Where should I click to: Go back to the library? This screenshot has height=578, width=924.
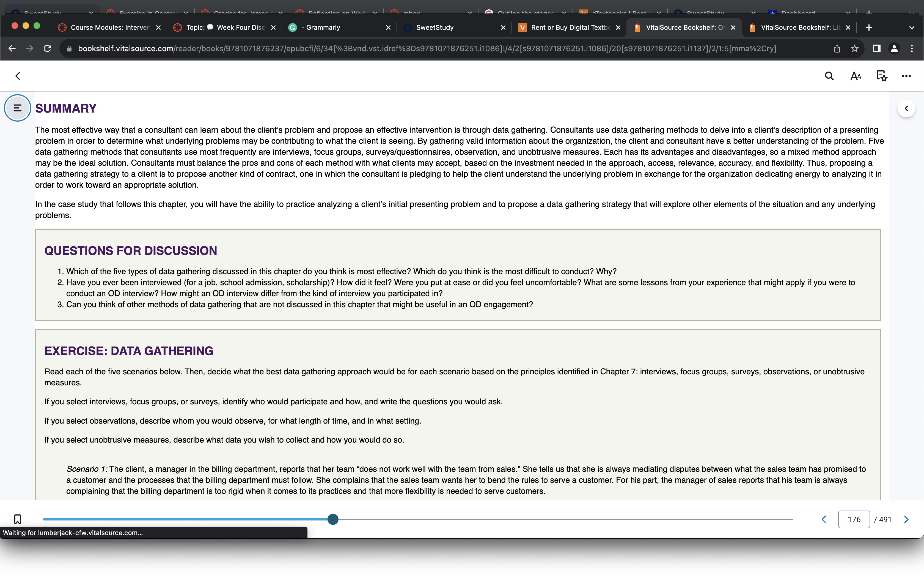tap(18, 76)
